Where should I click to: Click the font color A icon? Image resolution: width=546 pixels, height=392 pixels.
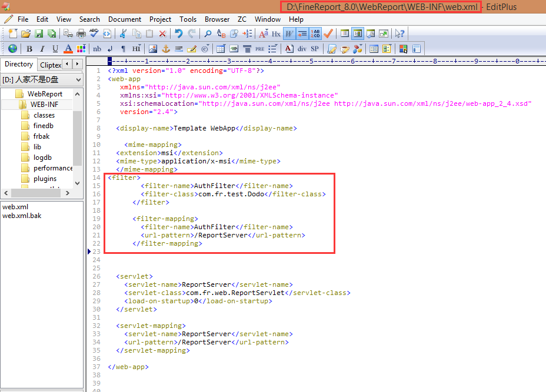(68, 49)
